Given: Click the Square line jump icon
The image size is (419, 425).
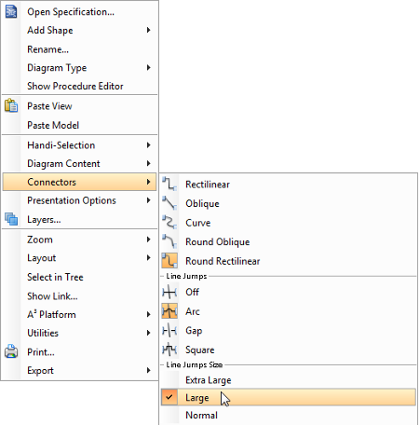Looking at the screenshot, I should coord(169,349).
